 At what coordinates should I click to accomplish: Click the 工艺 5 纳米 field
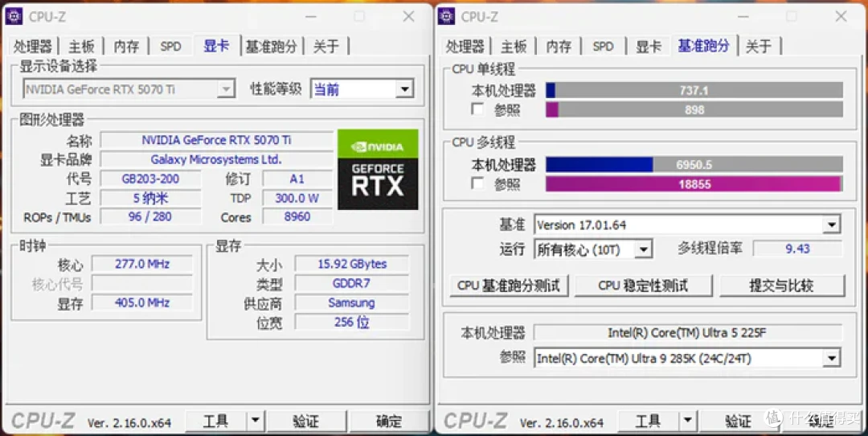pyautogui.click(x=150, y=199)
